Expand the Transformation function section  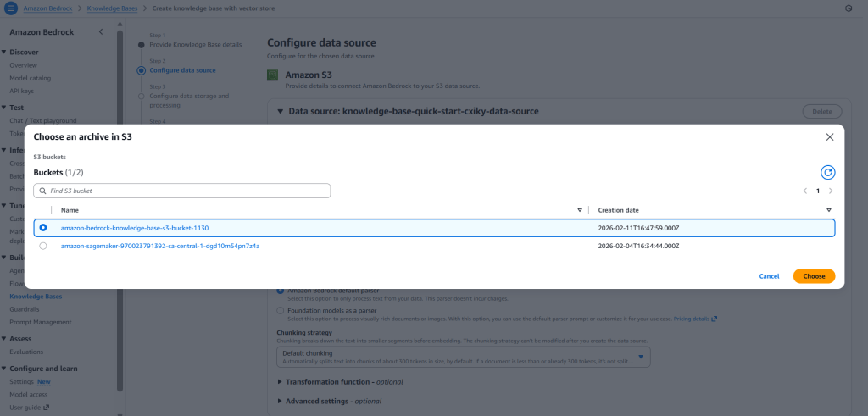coord(281,381)
